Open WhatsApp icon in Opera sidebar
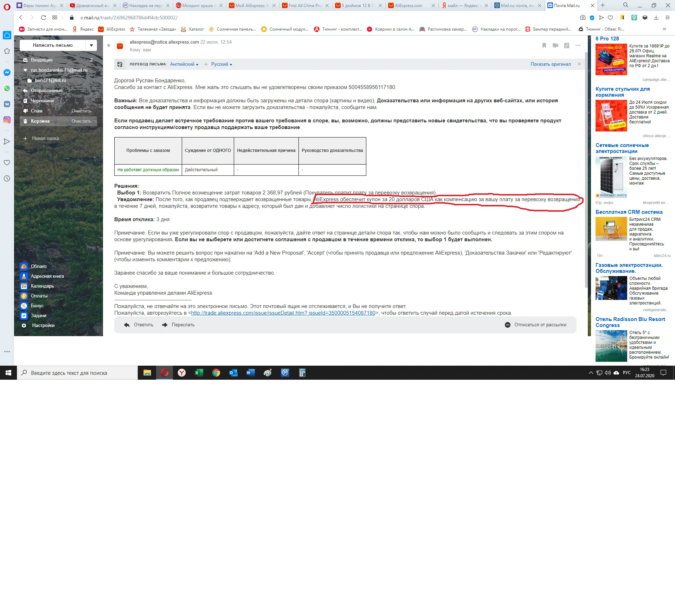Screen dimensions: 675x616 (7, 88)
